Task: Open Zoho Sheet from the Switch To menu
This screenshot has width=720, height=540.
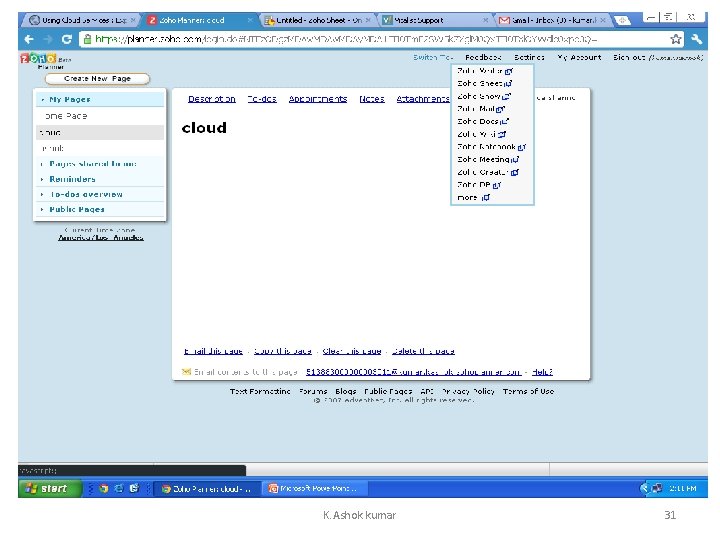Action: (484, 84)
